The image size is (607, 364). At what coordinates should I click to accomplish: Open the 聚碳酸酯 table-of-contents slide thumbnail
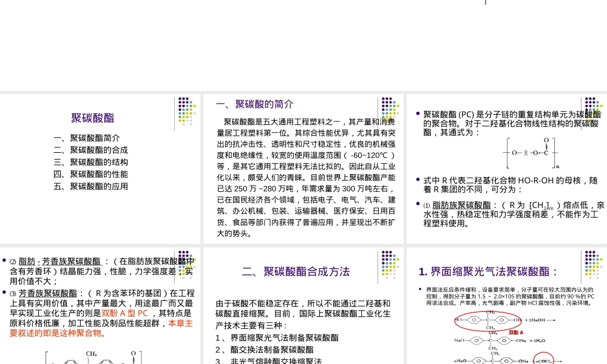pos(100,169)
